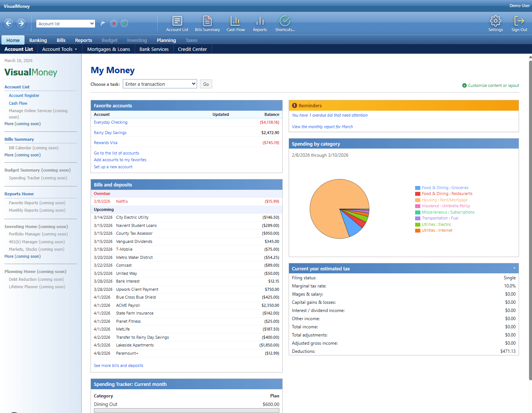The image size is (532, 413).
Task: Open the Cash Flow toolbar icon
Action: pyautogui.click(x=236, y=23)
